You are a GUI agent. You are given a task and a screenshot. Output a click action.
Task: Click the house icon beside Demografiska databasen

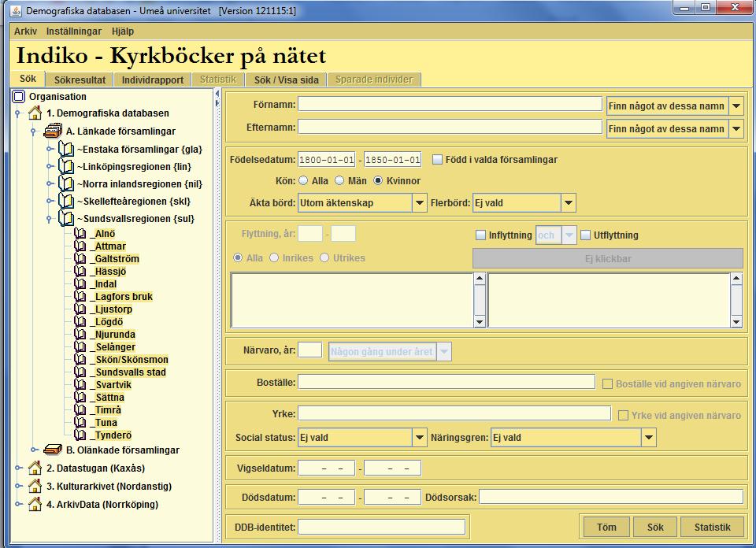click(x=35, y=113)
